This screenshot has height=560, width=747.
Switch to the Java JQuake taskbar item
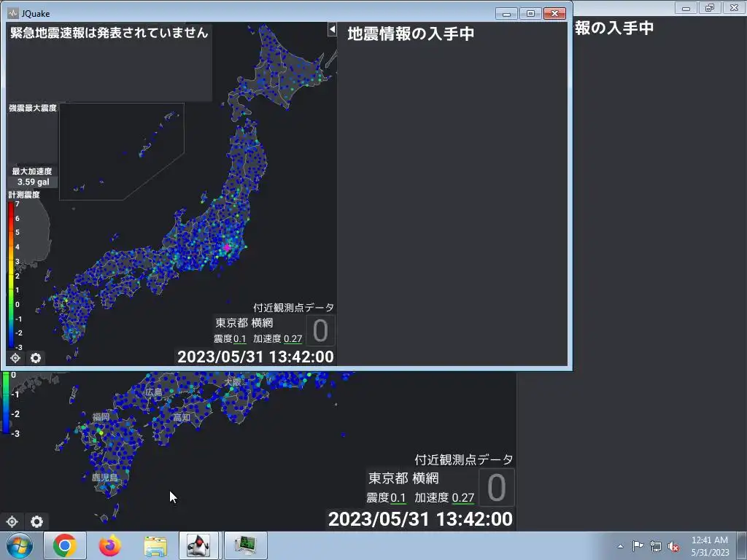point(198,545)
